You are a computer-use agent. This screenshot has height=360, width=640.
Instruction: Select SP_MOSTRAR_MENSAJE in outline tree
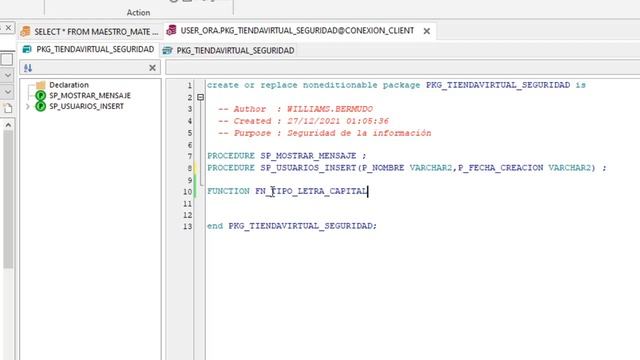[x=90, y=96]
